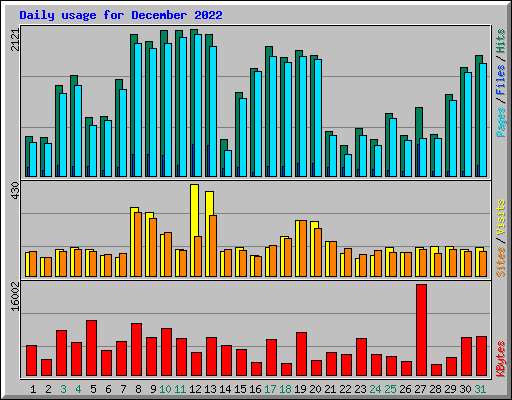Screen dimensions: 512x400
Task: Click the blue 'Files' legend label
Action: pos(500,80)
